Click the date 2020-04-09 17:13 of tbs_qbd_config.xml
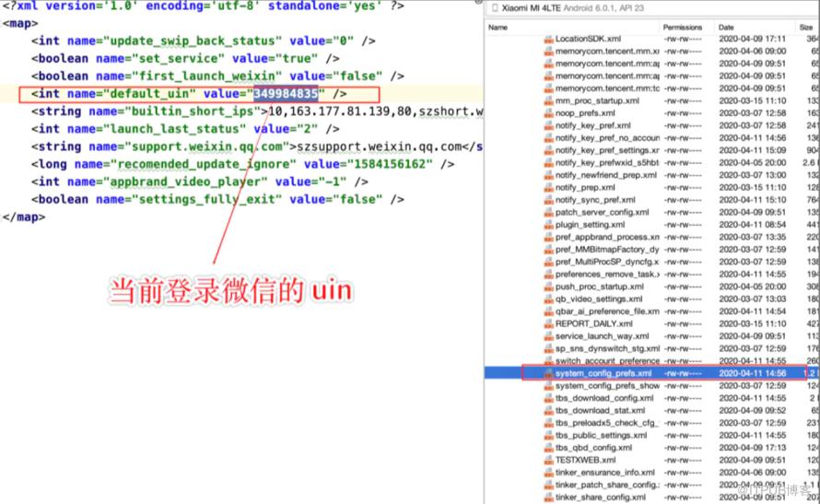 coord(752,448)
